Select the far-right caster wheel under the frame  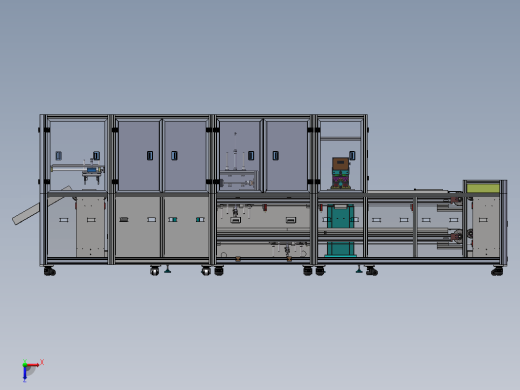[x=497, y=271]
